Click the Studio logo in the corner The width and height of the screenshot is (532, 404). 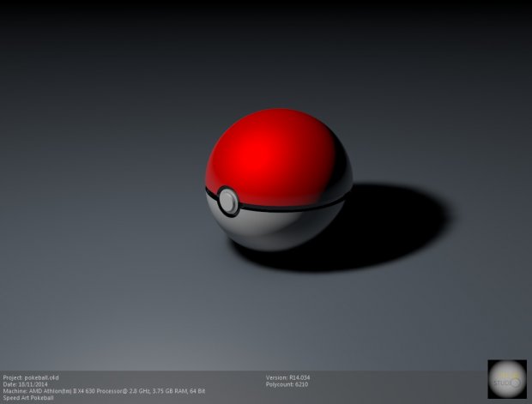coord(506,379)
